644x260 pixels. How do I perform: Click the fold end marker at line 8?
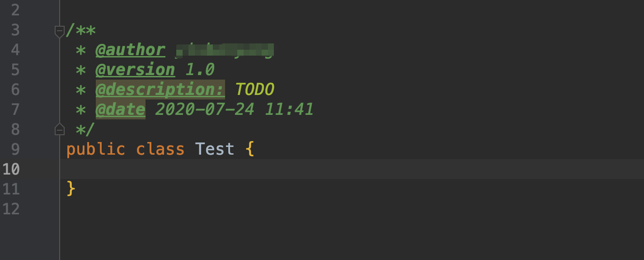60,130
